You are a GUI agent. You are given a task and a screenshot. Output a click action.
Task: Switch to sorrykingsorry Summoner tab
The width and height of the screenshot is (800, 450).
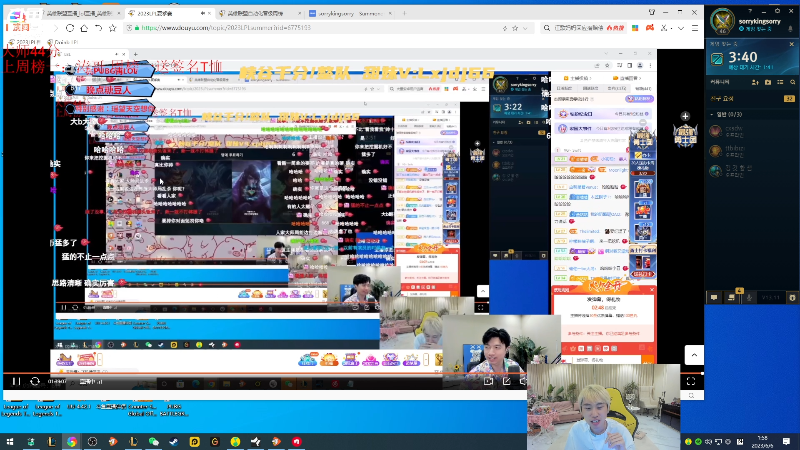pos(350,13)
